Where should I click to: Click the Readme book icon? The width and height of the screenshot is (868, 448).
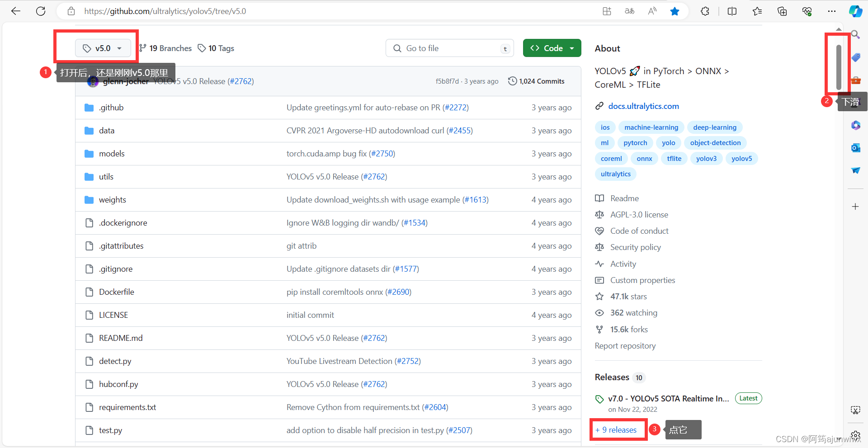[599, 198]
